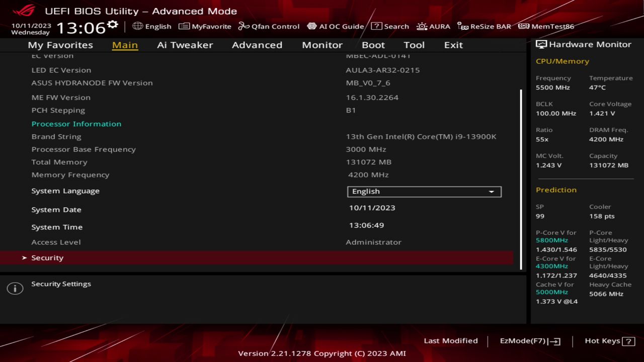Click the AURA lighting icon
Image resolution: width=644 pixels, height=362 pixels.
coord(422,26)
